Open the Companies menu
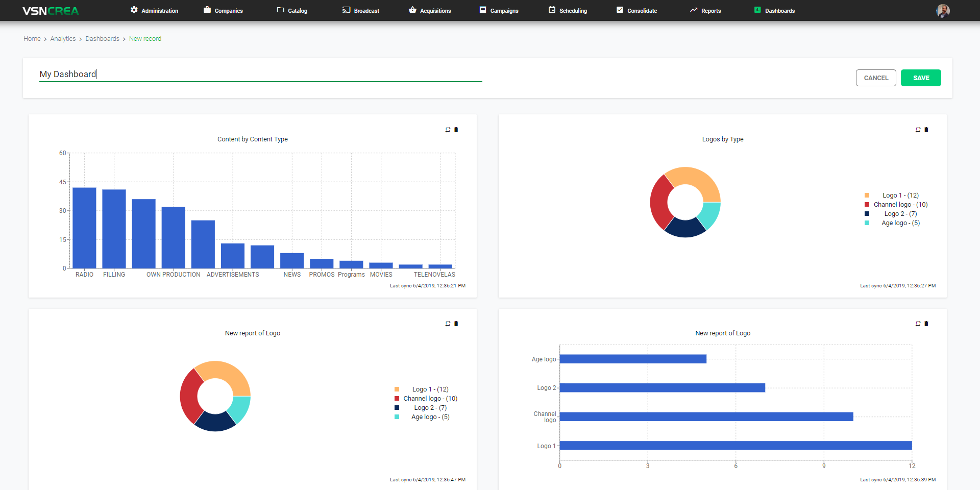Screen dimensions: 980x490 223,11
